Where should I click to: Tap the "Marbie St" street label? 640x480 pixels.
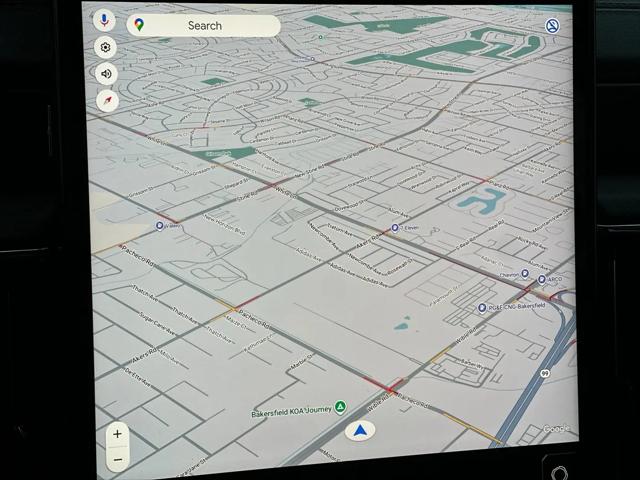(302, 362)
